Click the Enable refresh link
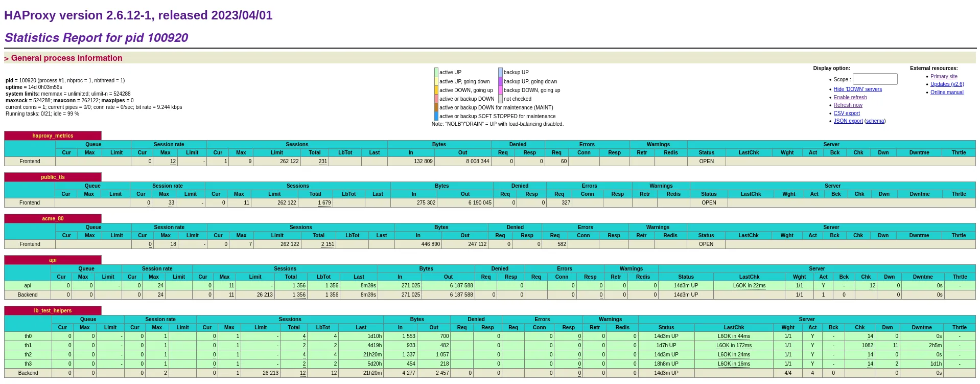This screenshot has width=980, height=384. 850,98
